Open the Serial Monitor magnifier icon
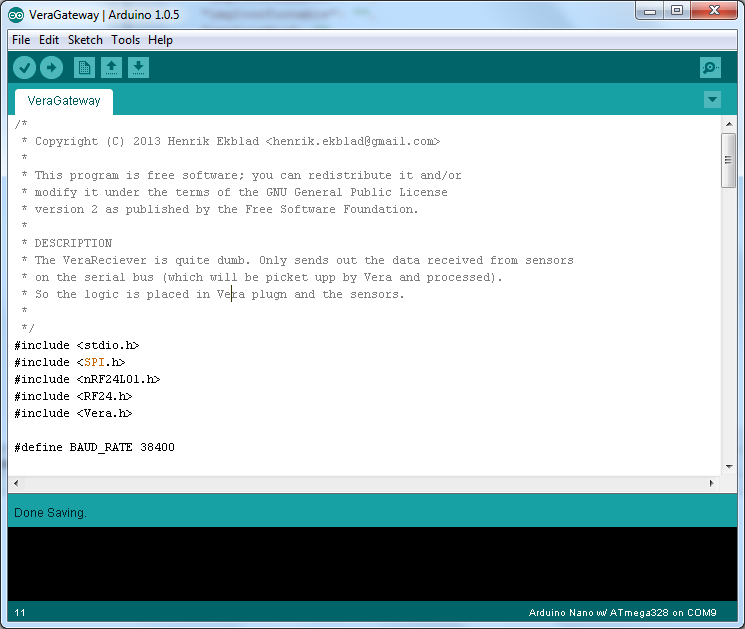The width and height of the screenshot is (745, 629). 710,67
